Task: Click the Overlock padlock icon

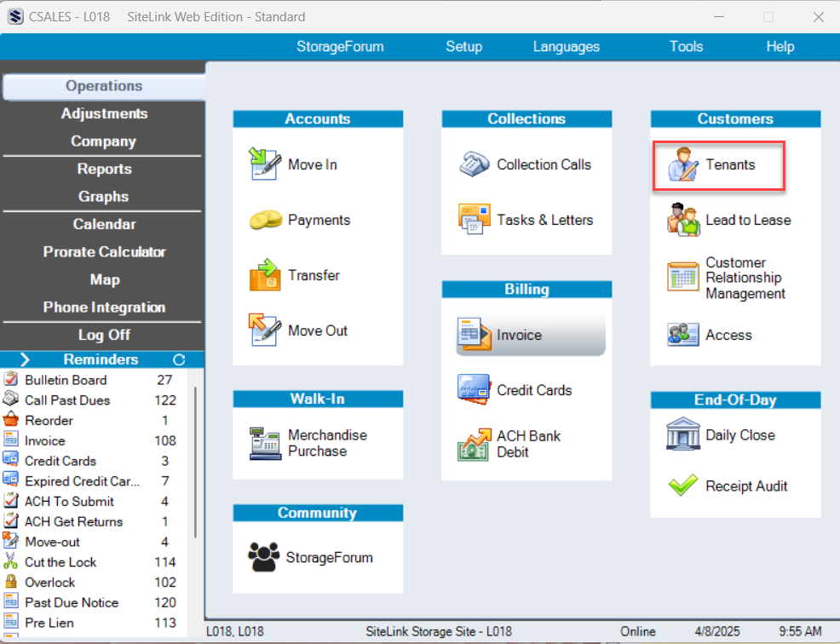Action: [x=11, y=582]
